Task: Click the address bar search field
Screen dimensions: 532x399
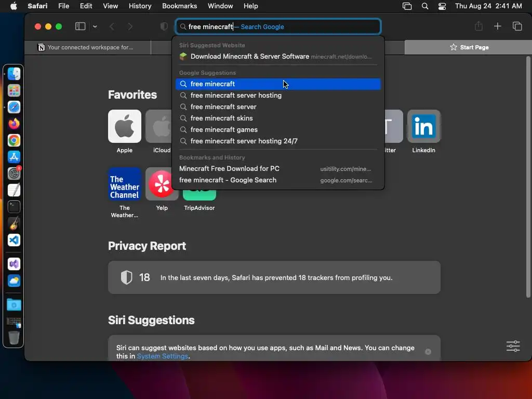Action: 278,26
